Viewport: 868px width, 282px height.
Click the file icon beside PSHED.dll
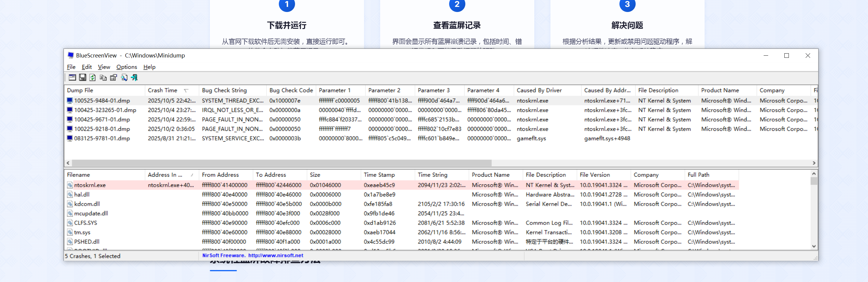click(x=70, y=241)
